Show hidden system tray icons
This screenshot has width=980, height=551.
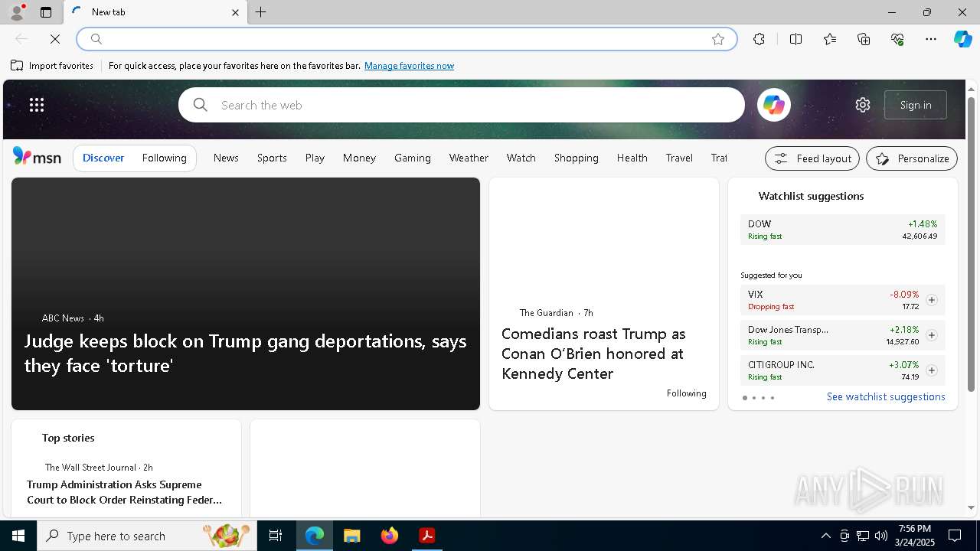(825, 536)
